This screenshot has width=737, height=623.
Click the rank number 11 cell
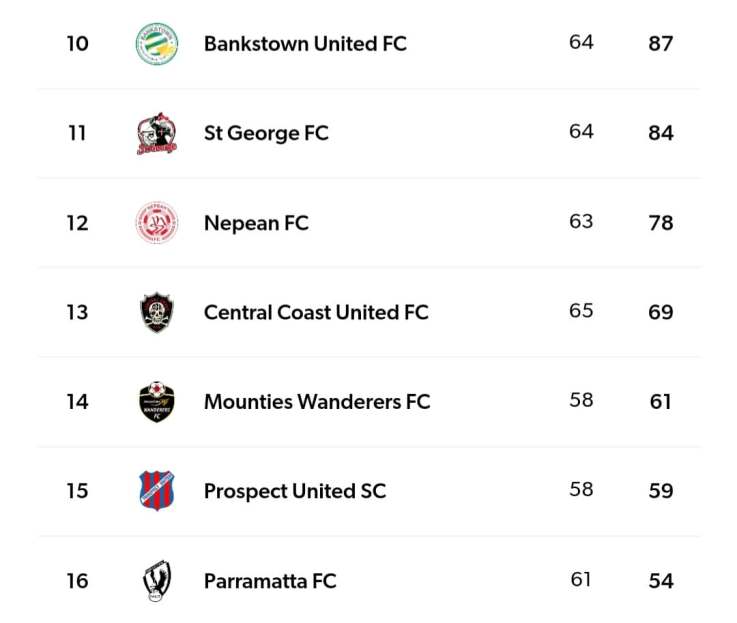click(x=77, y=133)
